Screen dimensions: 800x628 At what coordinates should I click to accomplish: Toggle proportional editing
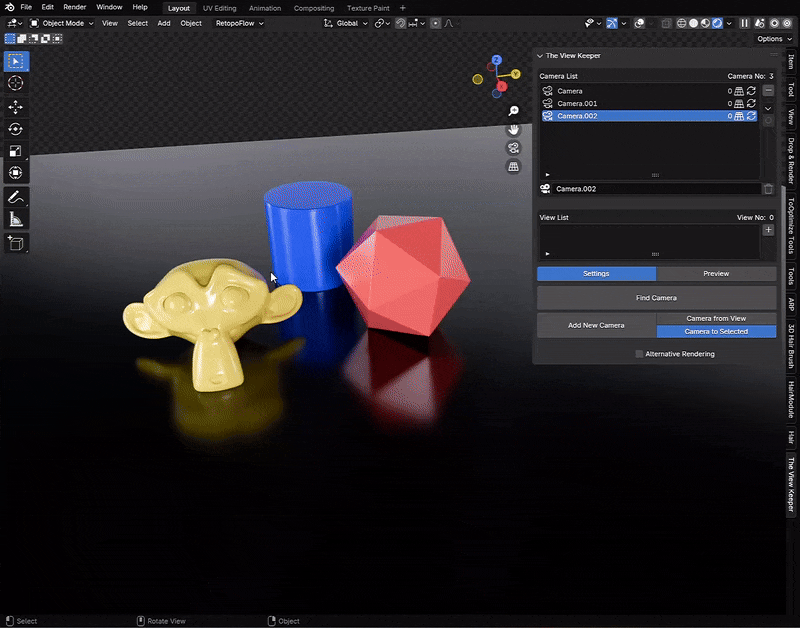435,23
